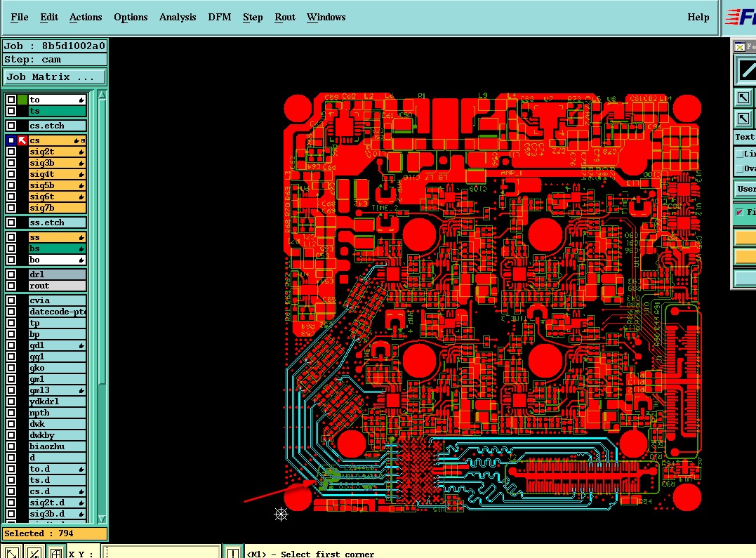Toggle display checkbox for layer drl
This screenshot has height=558, width=756.
11,274
